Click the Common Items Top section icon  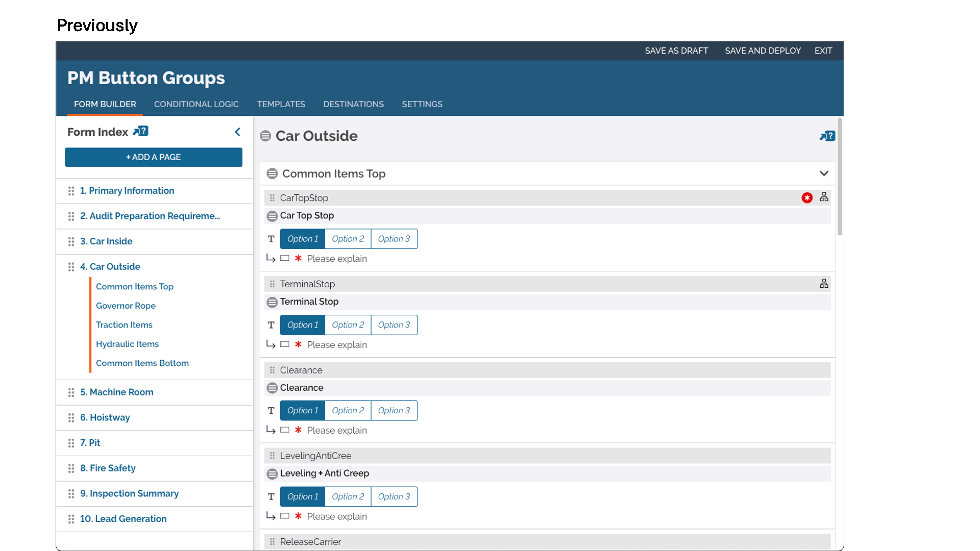(x=272, y=174)
